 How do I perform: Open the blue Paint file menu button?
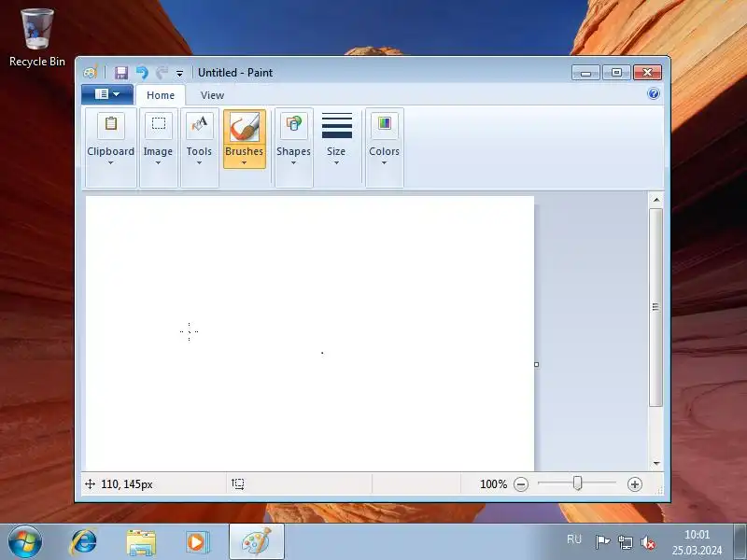107,94
